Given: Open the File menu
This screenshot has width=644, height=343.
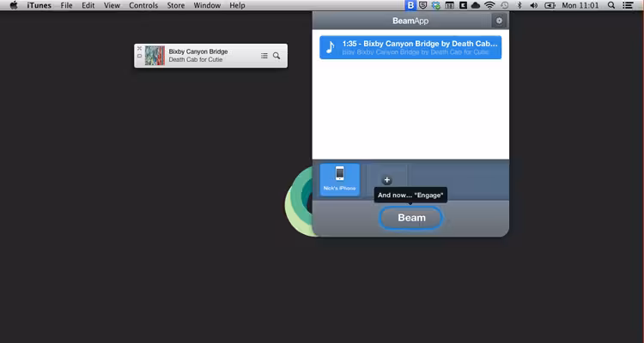Looking at the screenshot, I should (x=66, y=5).
